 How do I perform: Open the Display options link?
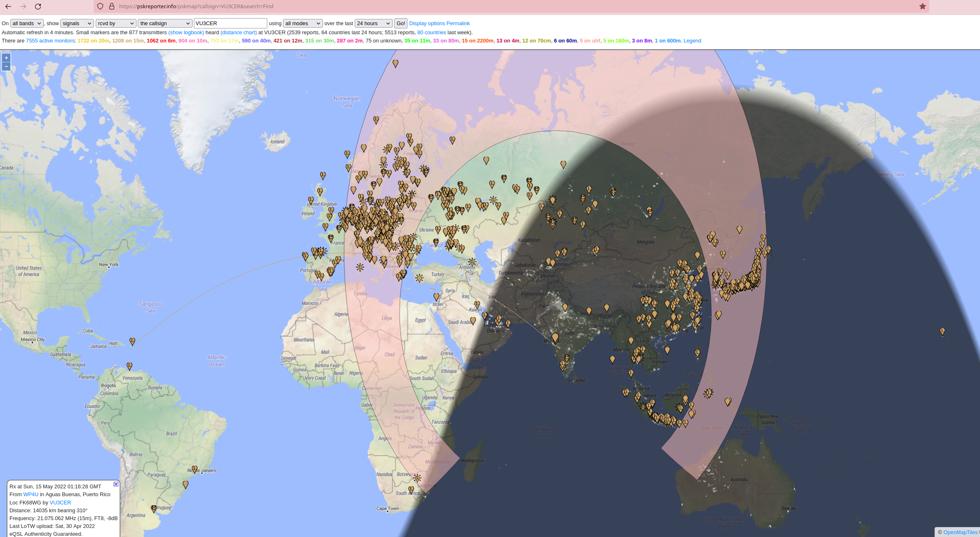(x=427, y=24)
